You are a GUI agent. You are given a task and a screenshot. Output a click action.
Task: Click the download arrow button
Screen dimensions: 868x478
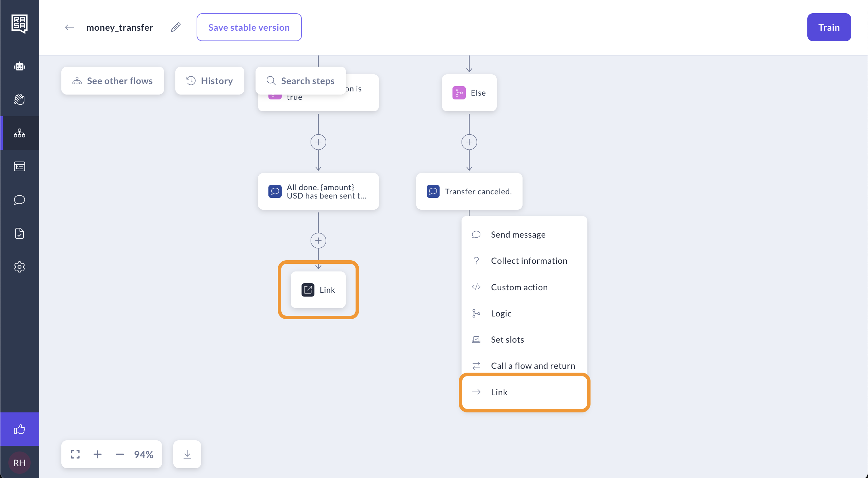187,454
